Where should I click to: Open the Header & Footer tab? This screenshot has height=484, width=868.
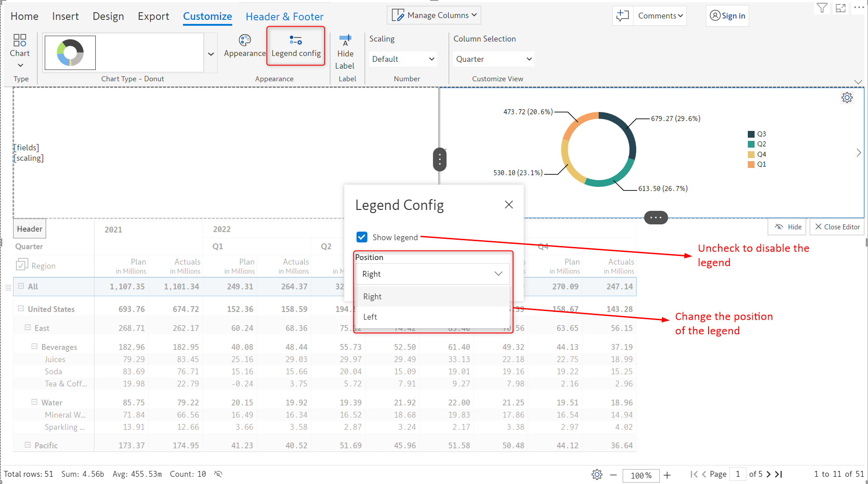click(284, 17)
